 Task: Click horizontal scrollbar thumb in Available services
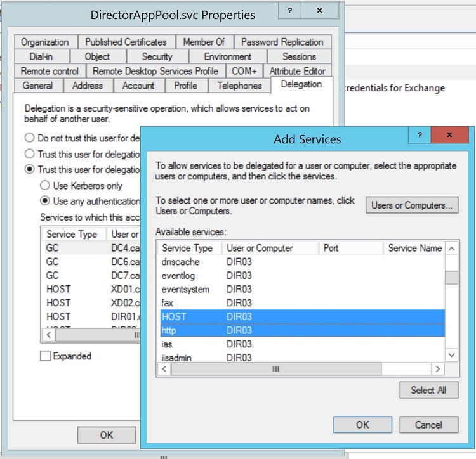(276, 369)
